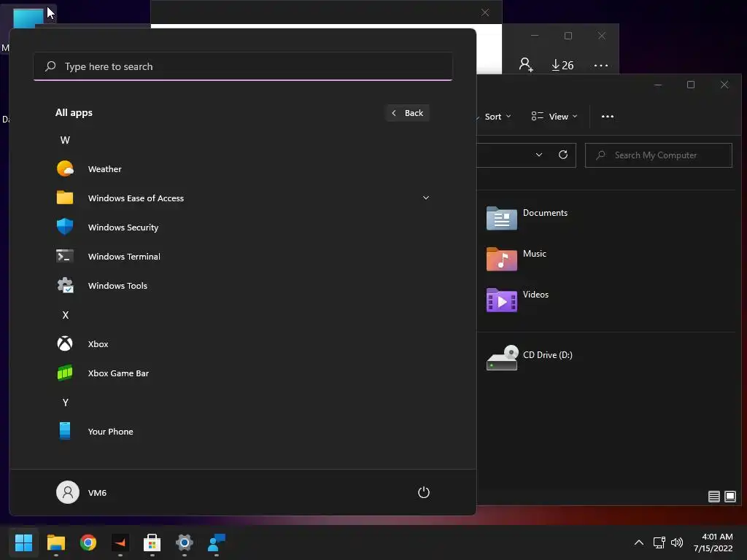Viewport: 747px width, 560px height.
Task: Launch the Xbox app icon
Action: [65, 344]
